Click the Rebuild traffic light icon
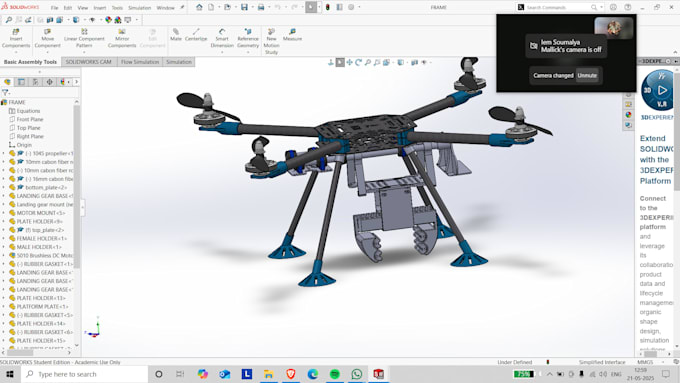The image size is (680, 383). pyautogui.click(x=328, y=7)
